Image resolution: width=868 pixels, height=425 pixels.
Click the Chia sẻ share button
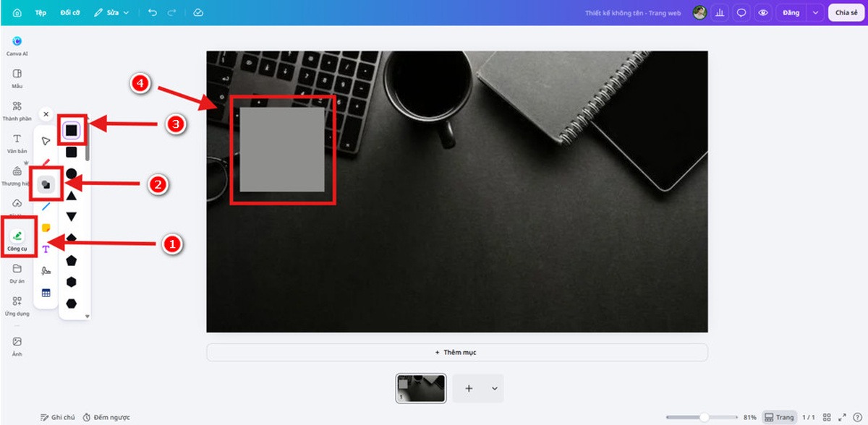tap(846, 12)
